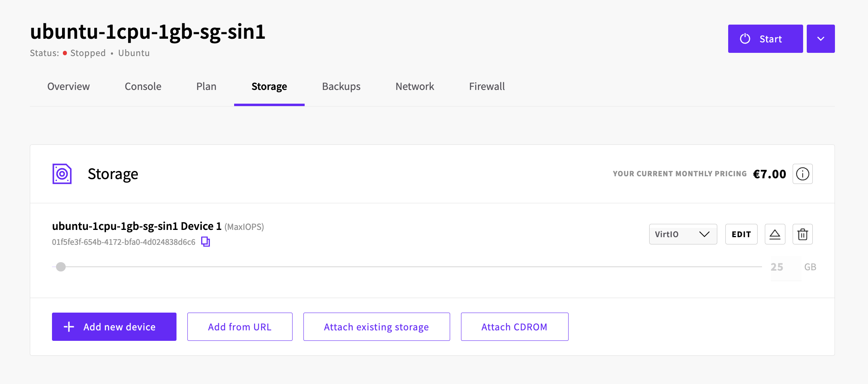This screenshot has width=868, height=384.
Task: Click the storage size slider handle
Action: [x=61, y=267]
